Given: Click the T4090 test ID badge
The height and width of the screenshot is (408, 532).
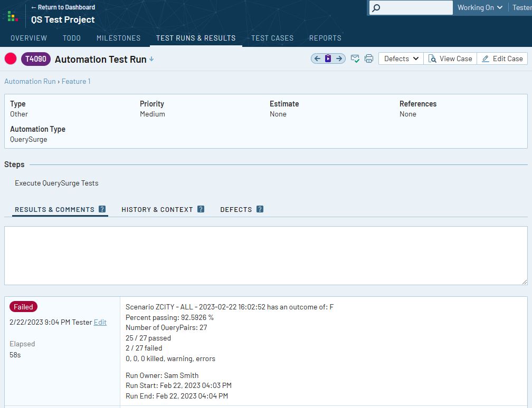Looking at the screenshot, I should (36, 59).
